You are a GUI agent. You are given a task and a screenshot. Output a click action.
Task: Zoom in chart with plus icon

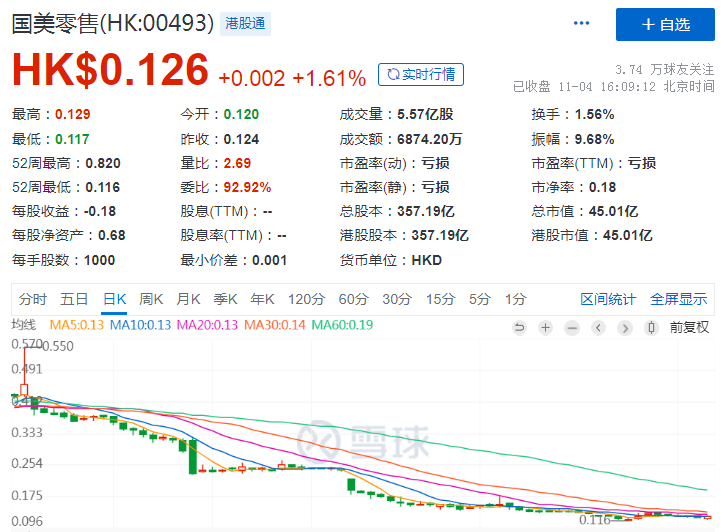point(545,328)
